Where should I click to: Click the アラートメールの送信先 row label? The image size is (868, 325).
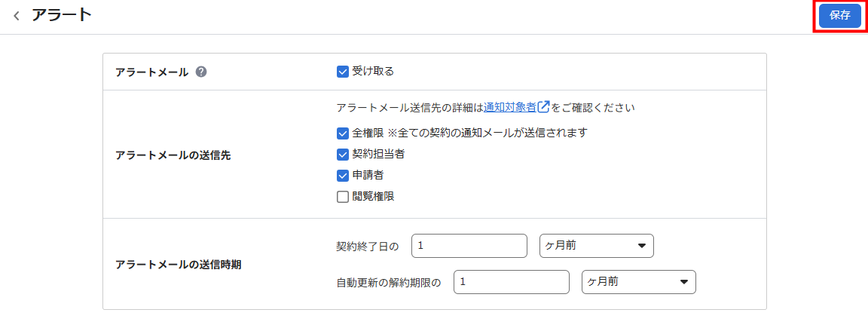173,155
